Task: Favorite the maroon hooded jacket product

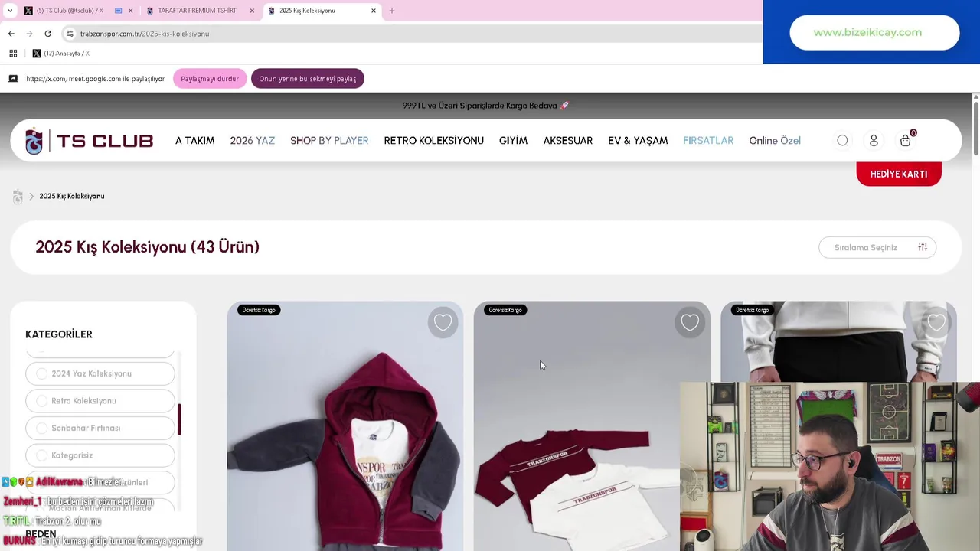Action: (443, 323)
